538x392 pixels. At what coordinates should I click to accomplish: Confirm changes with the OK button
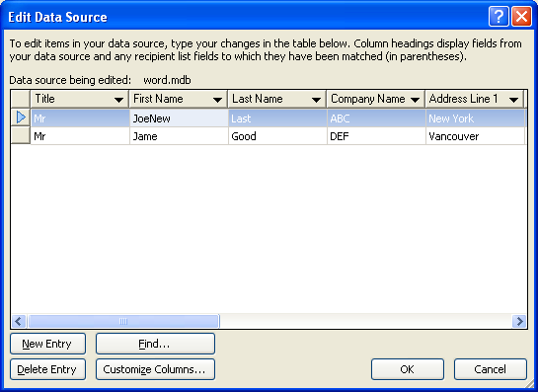(408, 369)
